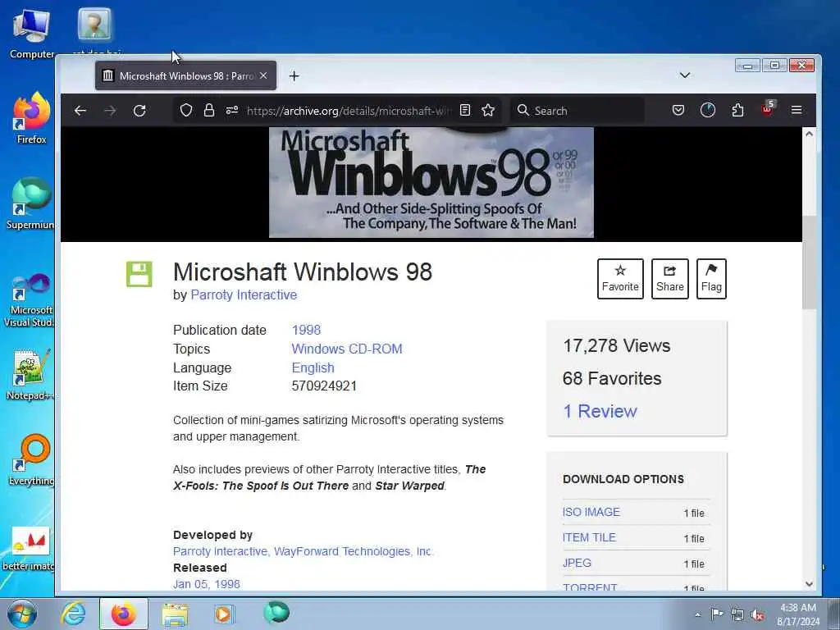The height and width of the screenshot is (630, 840).
Task: Click the Winblows 98 cover image
Action: point(431,182)
